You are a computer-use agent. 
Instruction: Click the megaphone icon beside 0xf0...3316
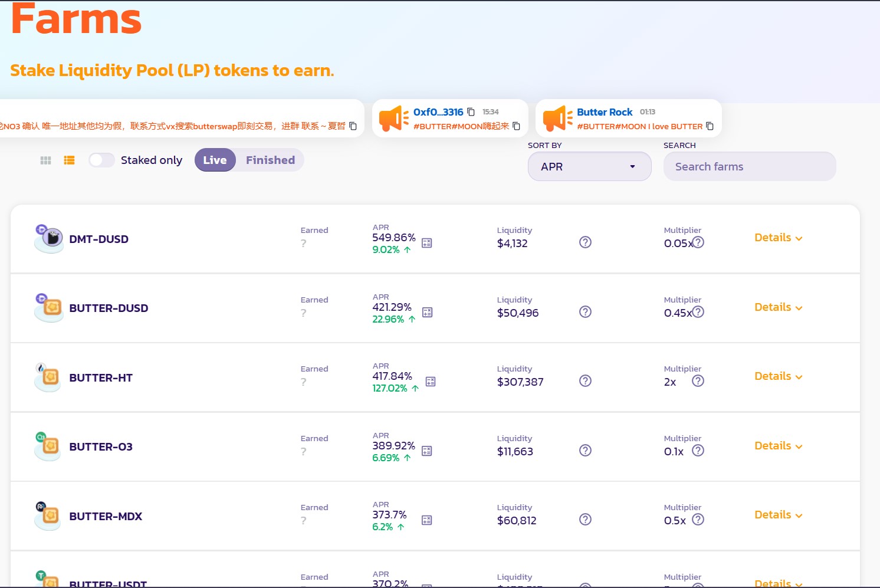click(x=393, y=119)
